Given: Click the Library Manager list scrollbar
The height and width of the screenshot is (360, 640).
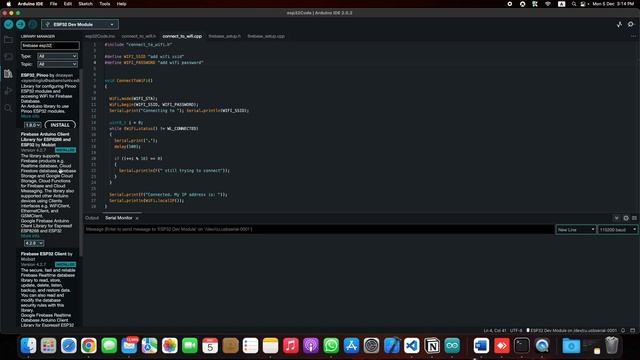Looking at the screenshot, I should [x=81, y=163].
